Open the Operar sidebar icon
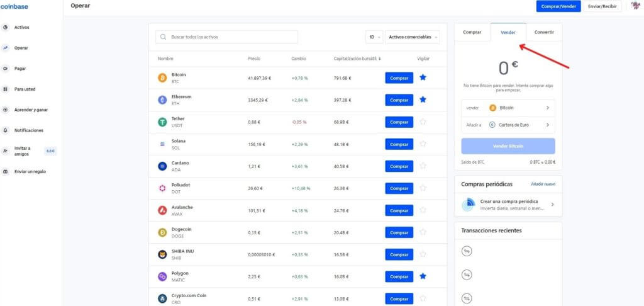644x306 pixels. point(5,48)
